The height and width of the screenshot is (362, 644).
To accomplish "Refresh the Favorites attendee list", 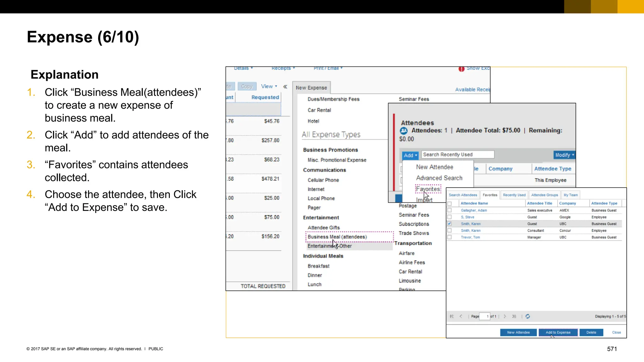I will click(528, 316).
